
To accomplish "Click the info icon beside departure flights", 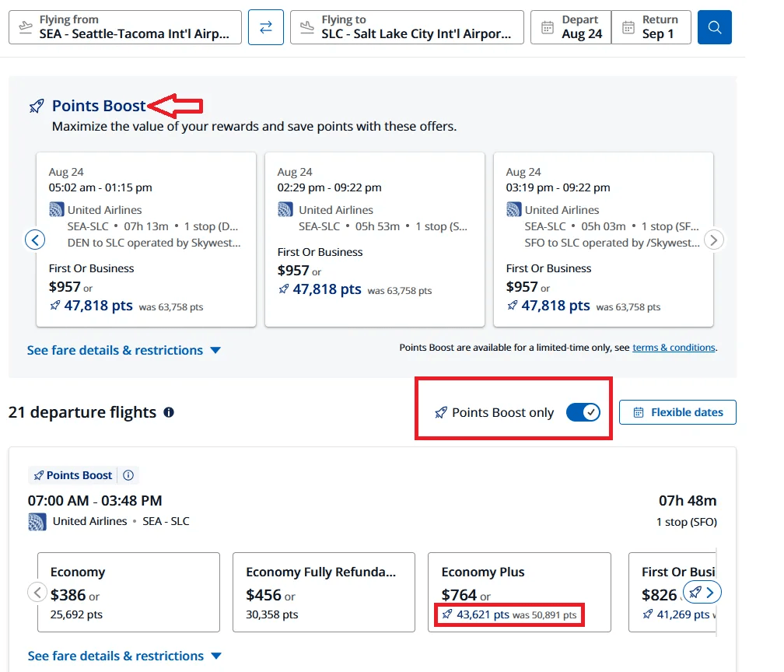I will point(169,412).
